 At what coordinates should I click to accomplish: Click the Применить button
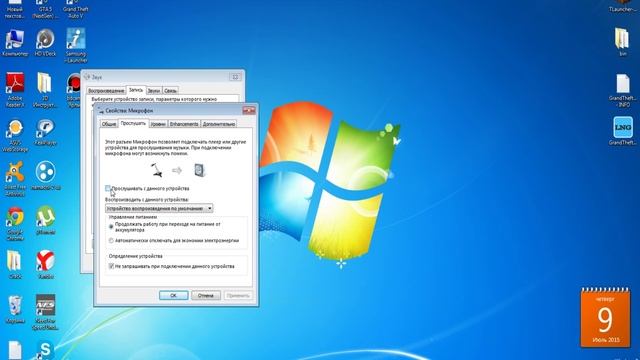[238, 295]
